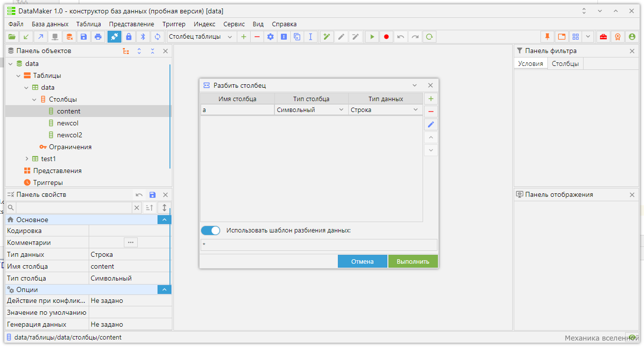Click the green magic wand toolbar icon

click(327, 37)
